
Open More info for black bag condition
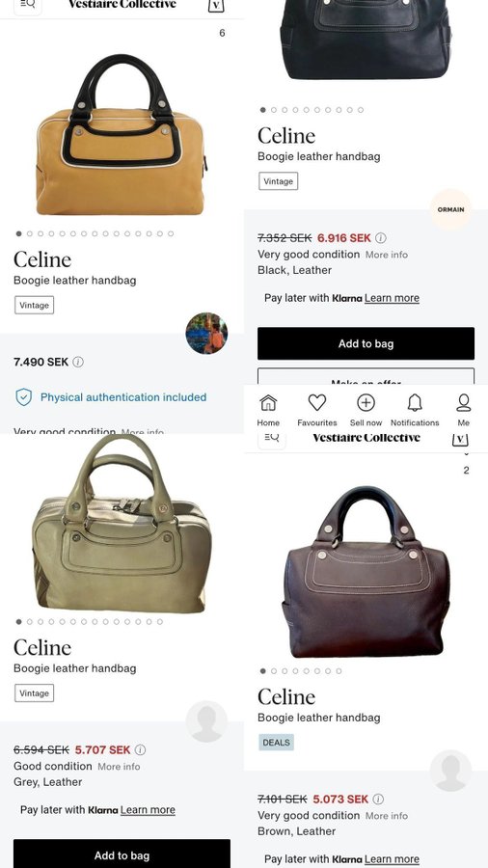[x=387, y=255]
